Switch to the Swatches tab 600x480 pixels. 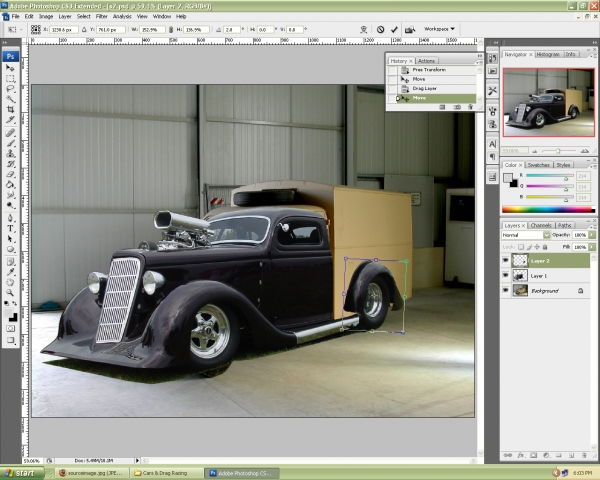click(x=538, y=165)
